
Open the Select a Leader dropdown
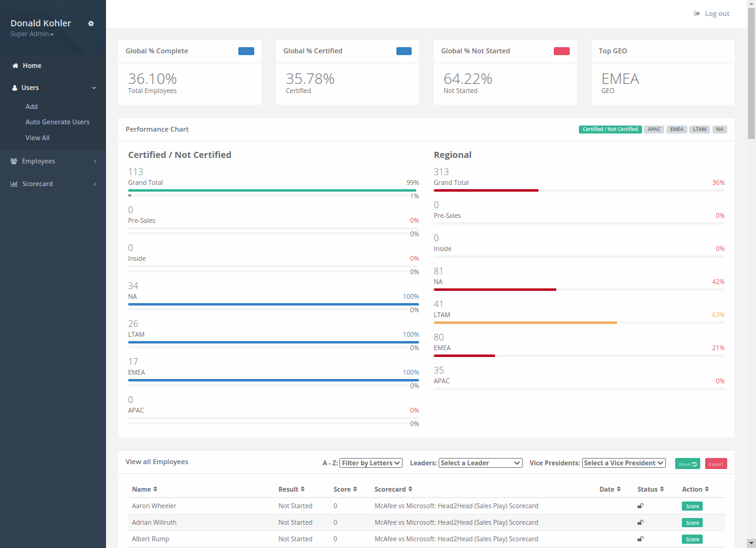480,463
